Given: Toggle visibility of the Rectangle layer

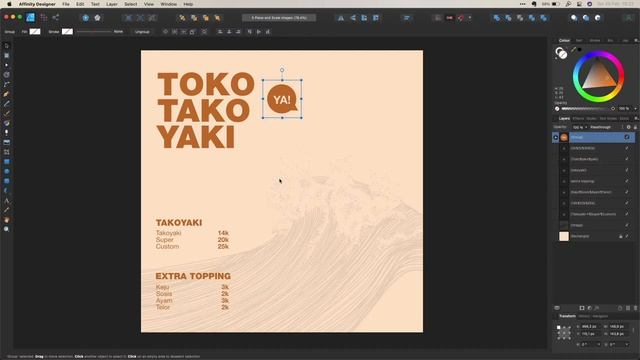Looking at the screenshot, I should (627, 236).
